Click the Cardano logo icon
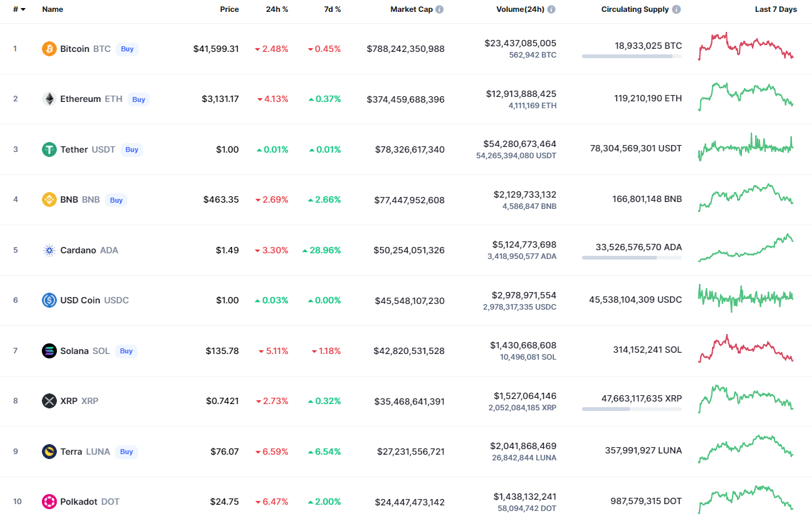Screen dimensions: 812x521 pyautogui.click(x=49, y=250)
